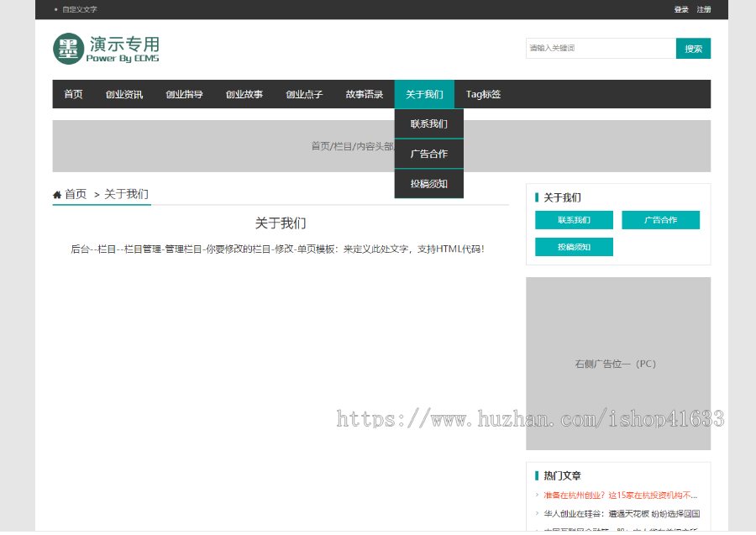Click the sidebar 关于我们 section title
Image resolution: width=756 pixels, height=535 pixels.
click(562, 197)
